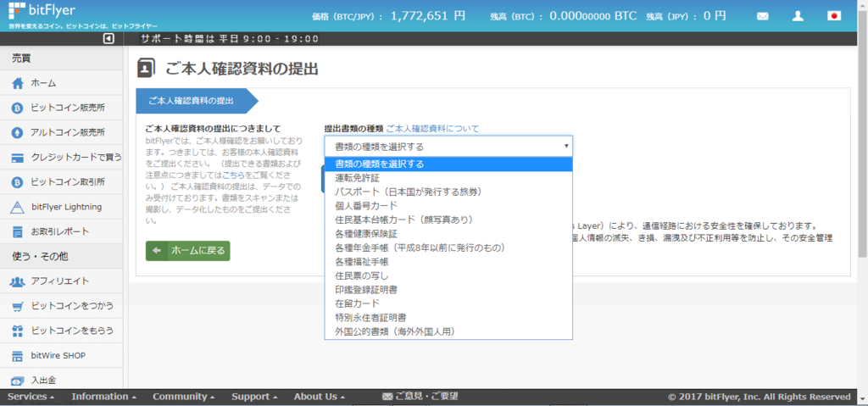Click the ID card icon beside page title
Screen dimensions: 868x406
(x=146, y=68)
